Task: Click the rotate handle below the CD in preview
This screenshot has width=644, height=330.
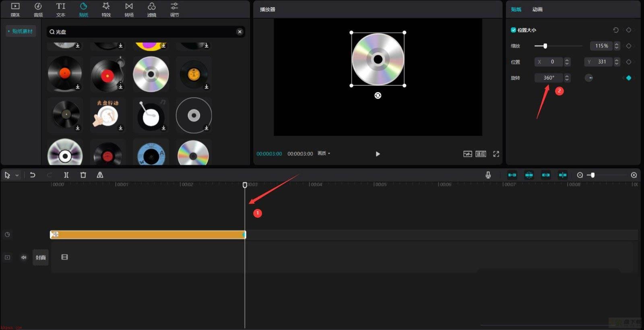Action: [x=378, y=95]
